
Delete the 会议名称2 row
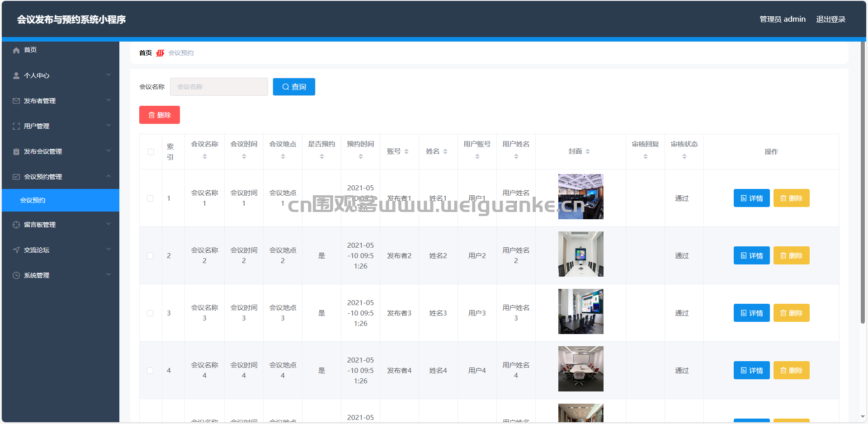tap(791, 255)
